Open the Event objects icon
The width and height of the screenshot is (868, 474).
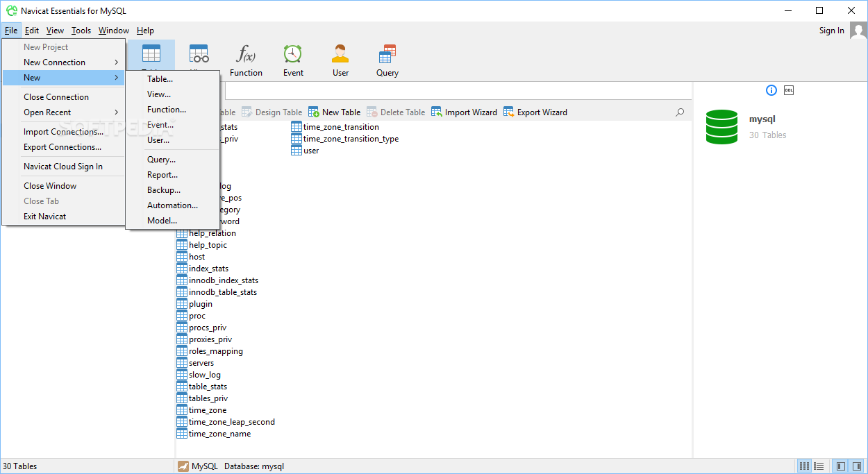point(293,54)
